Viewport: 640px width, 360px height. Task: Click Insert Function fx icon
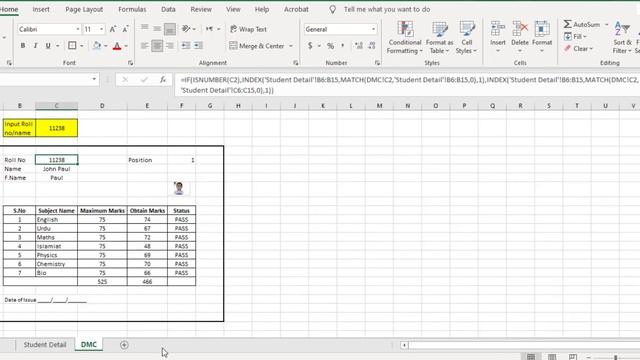coord(163,80)
